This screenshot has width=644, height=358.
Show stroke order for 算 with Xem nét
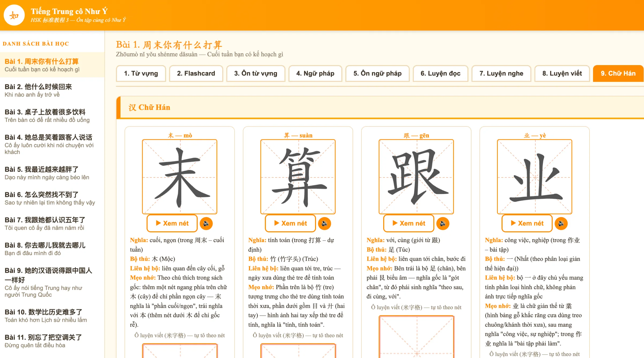point(290,223)
